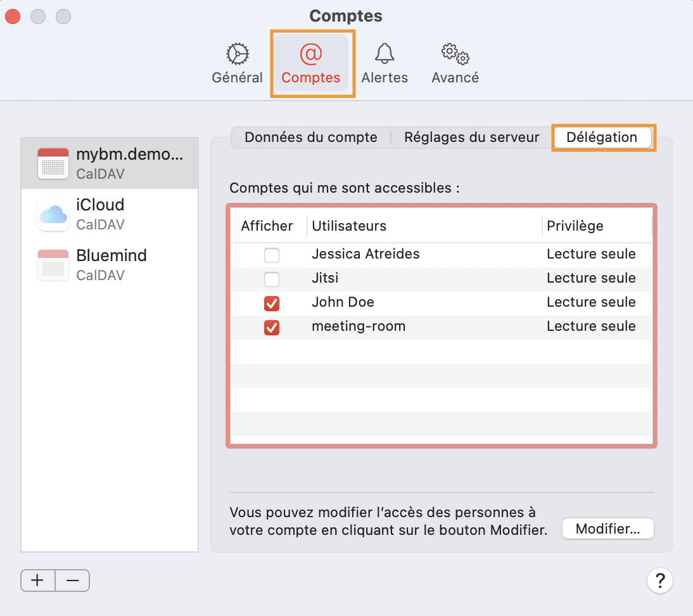Image resolution: width=693 pixels, height=616 pixels.
Task: Open the Général preferences gear icon
Action: pos(237,55)
